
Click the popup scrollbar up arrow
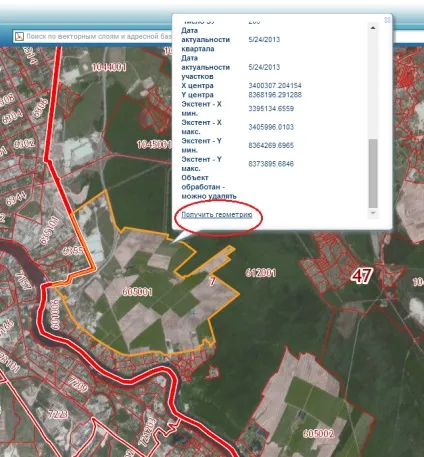tap(373, 28)
